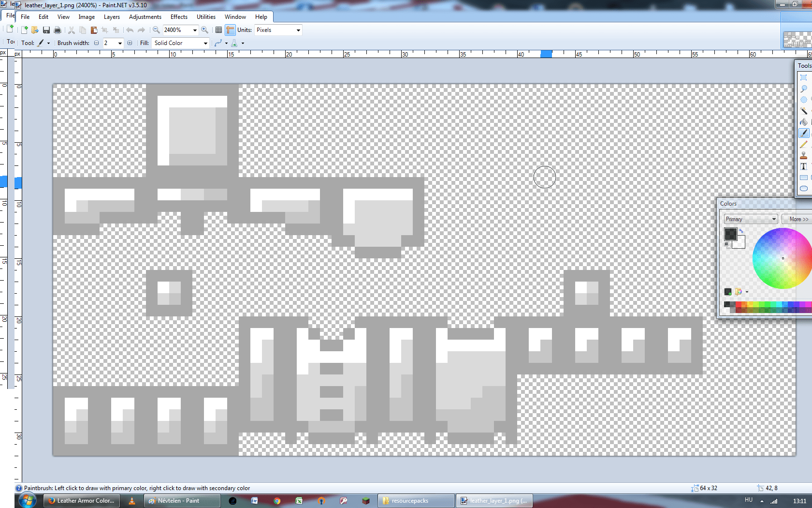Click the Paste clipboard icon
Viewport: 812px width, 508px height.
94,30
